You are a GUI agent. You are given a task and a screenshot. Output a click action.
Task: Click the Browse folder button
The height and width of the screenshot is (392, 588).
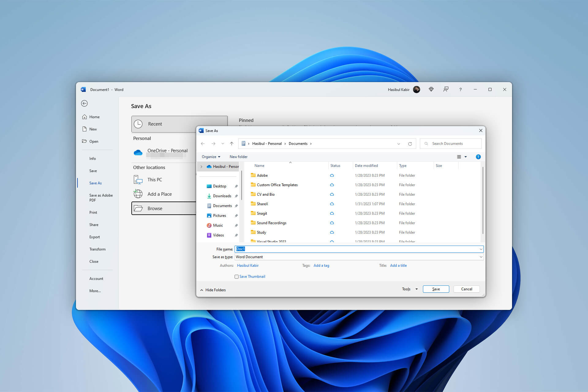[x=164, y=209]
